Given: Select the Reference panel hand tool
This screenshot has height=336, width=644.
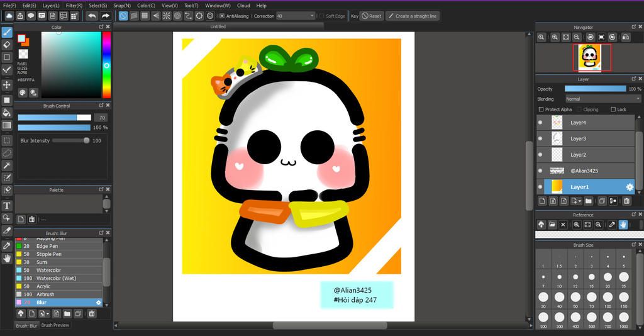Looking at the screenshot, I should click(x=623, y=225).
